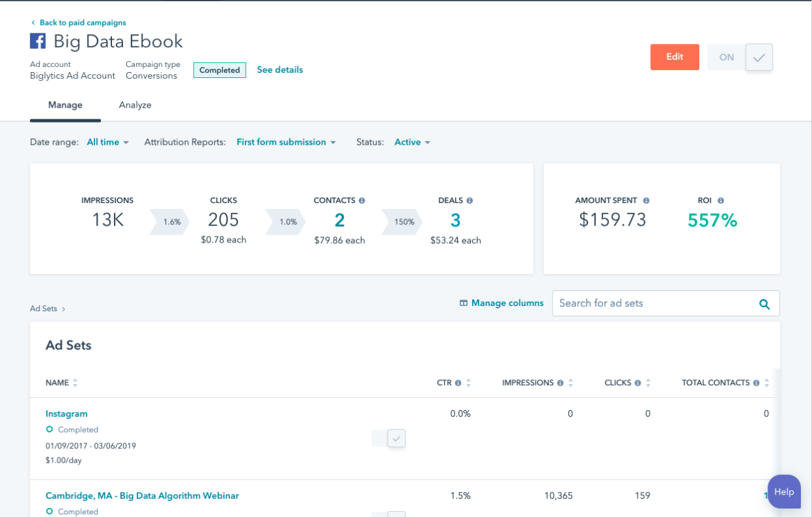Click the Completed campaign status badge

219,70
